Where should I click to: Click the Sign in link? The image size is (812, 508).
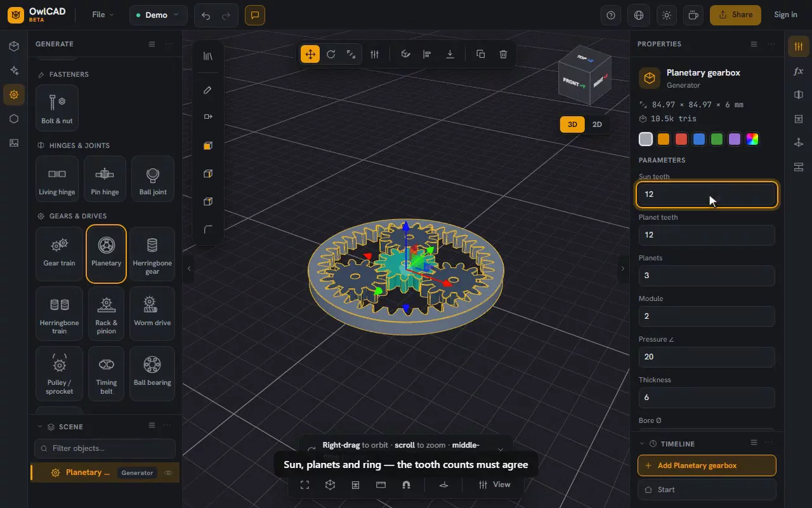(785, 15)
